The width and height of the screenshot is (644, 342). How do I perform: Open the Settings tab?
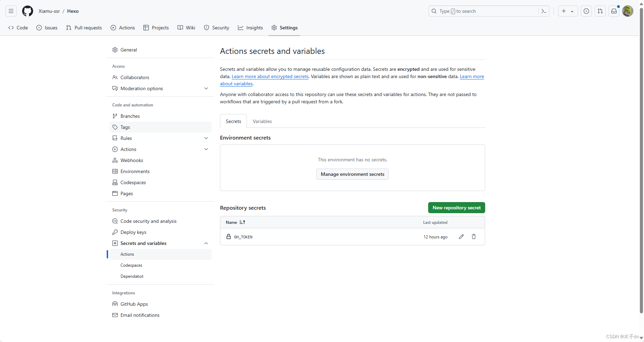click(285, 28)
